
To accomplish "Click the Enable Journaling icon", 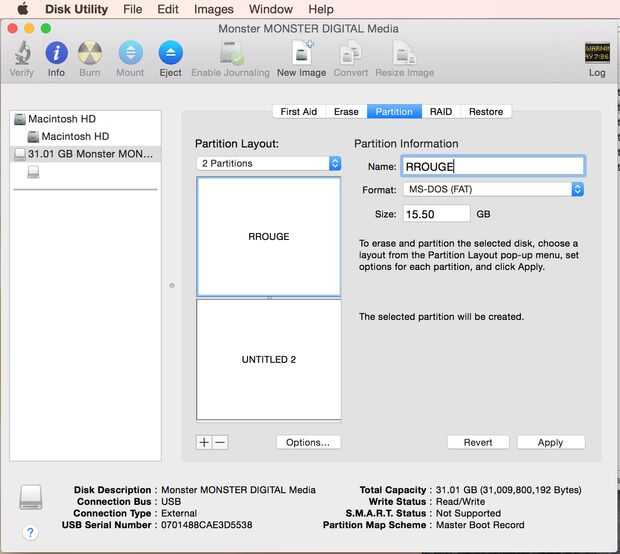I will (x=231, y=53).
